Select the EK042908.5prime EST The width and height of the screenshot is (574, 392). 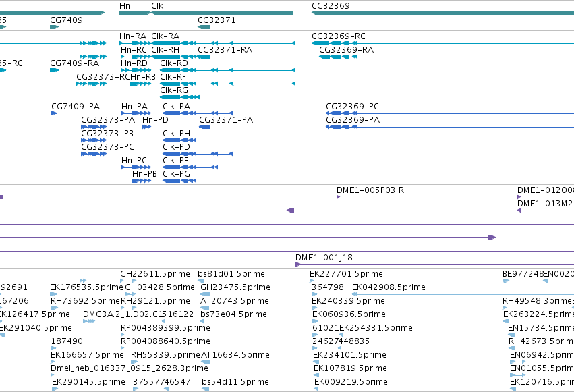(389, 287)
